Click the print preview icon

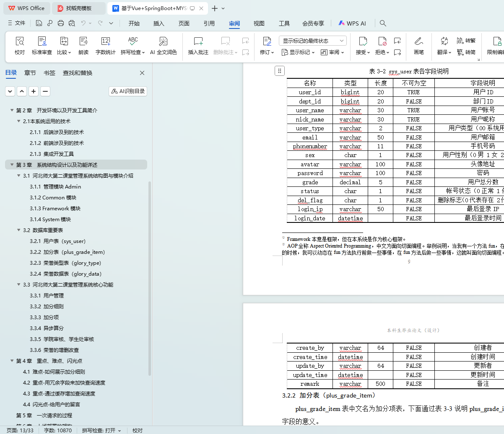72,23
